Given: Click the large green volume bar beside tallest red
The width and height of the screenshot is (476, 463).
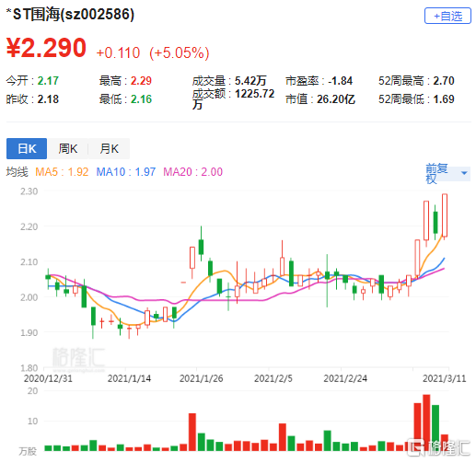Looking at the screenshot, I should click(x=435, y=428).
